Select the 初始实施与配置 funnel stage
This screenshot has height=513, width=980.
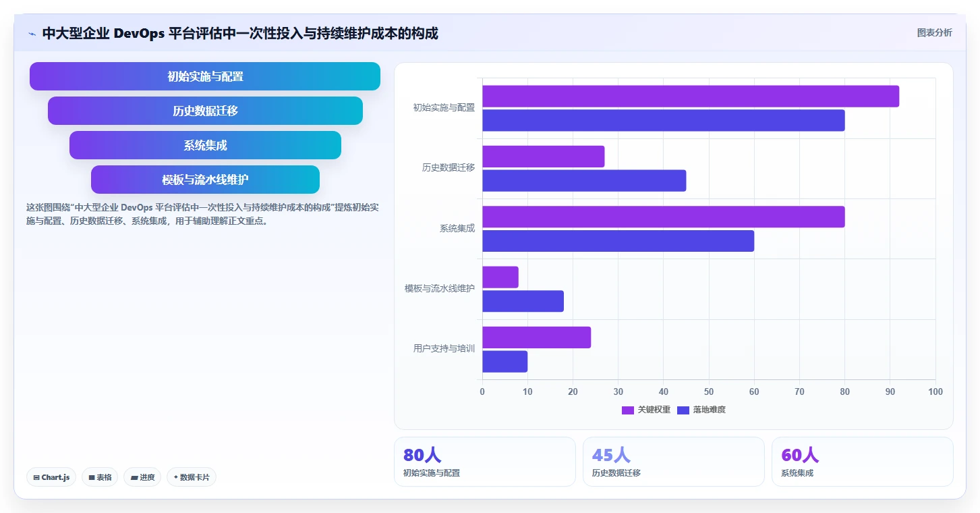pos(205,76)
